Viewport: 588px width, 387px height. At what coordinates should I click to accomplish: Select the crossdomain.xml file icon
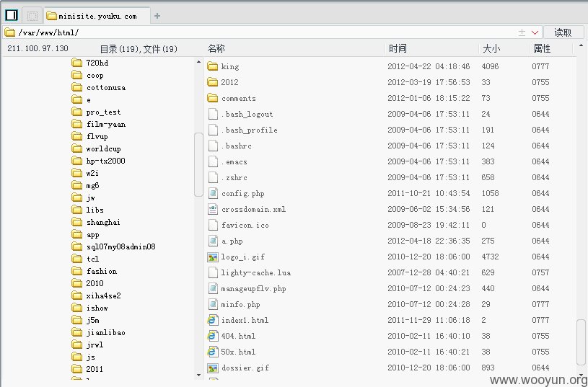pos(213,209)
